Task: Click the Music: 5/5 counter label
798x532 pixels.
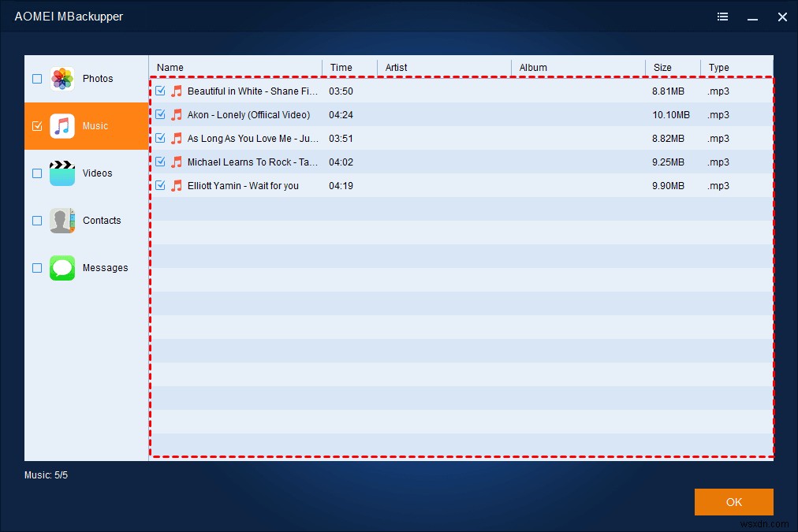Action: click(x=45, y=474)
